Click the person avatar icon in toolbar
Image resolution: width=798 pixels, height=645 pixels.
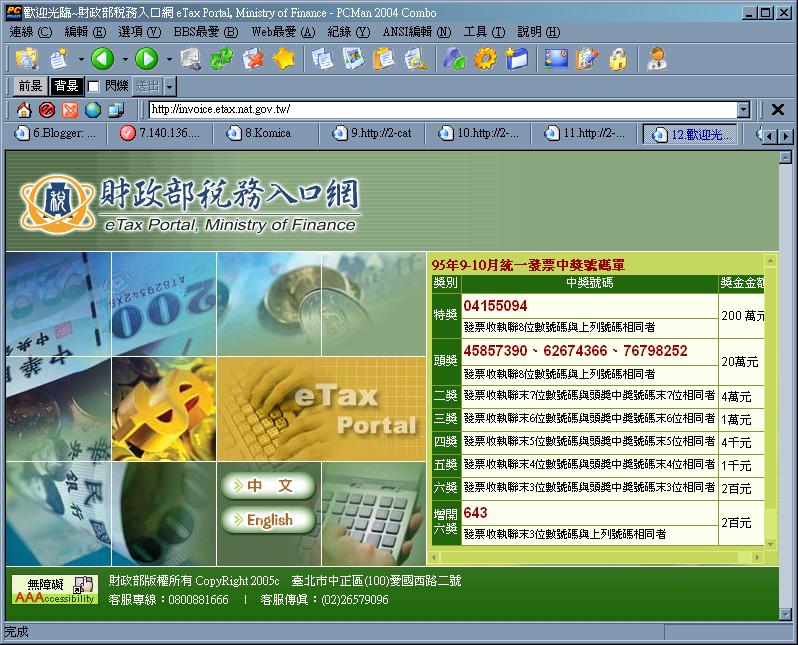point(657,59)
